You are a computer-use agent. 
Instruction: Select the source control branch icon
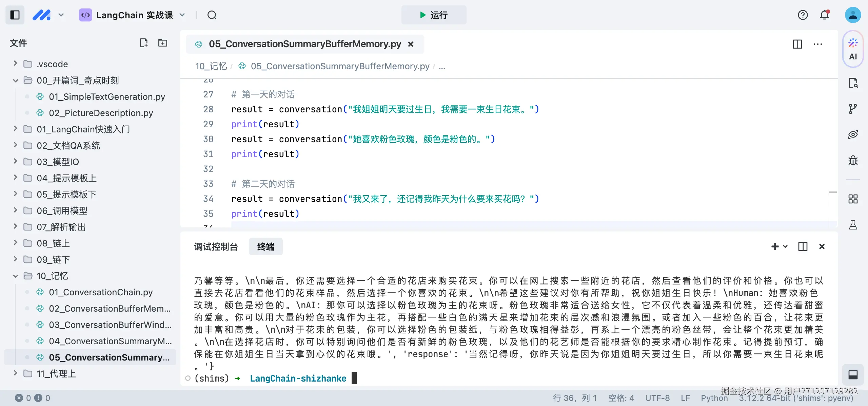(853, 108)
